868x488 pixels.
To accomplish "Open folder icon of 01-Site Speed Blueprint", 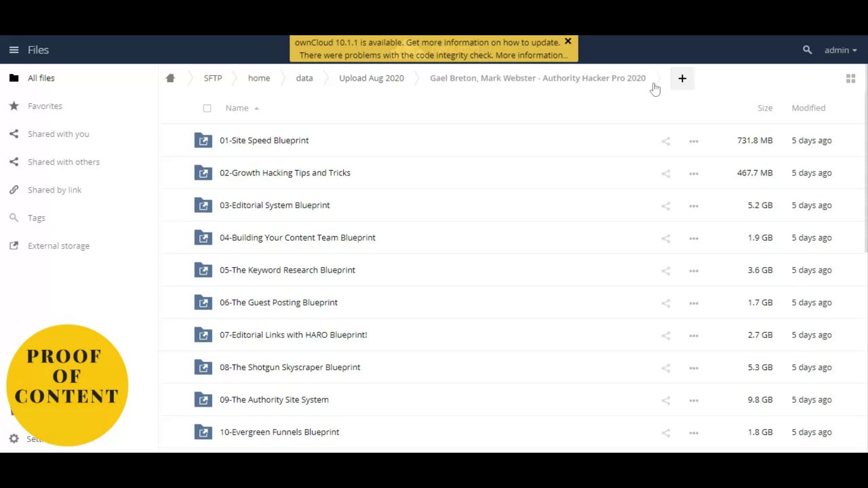I will pyautogui.click(x=203, y=140).
